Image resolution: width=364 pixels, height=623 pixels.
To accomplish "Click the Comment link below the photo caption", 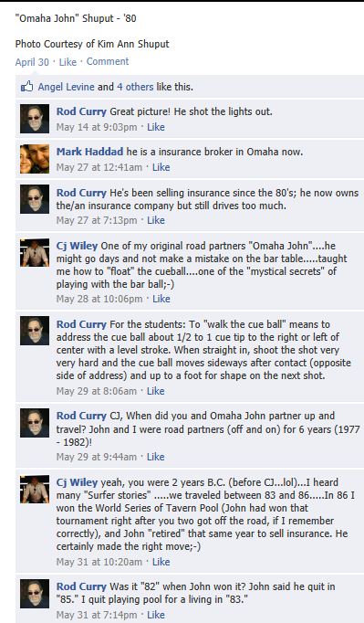I will [108, 61].
